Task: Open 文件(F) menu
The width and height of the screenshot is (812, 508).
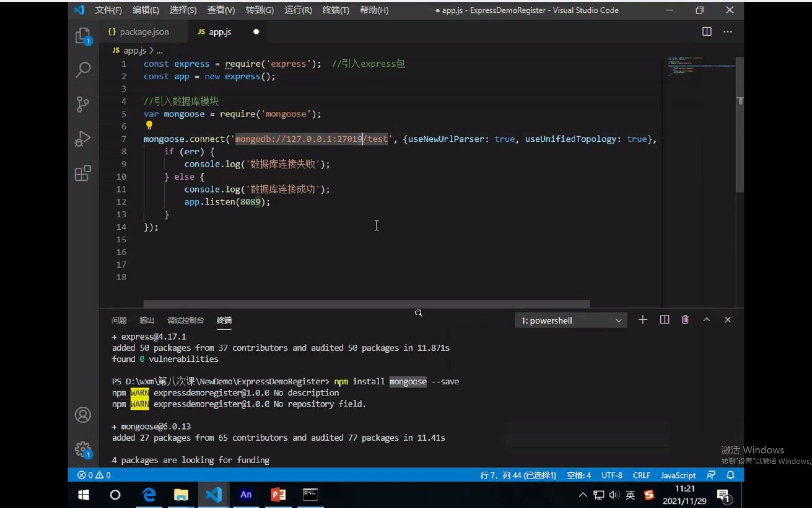Action: [108, 10]
